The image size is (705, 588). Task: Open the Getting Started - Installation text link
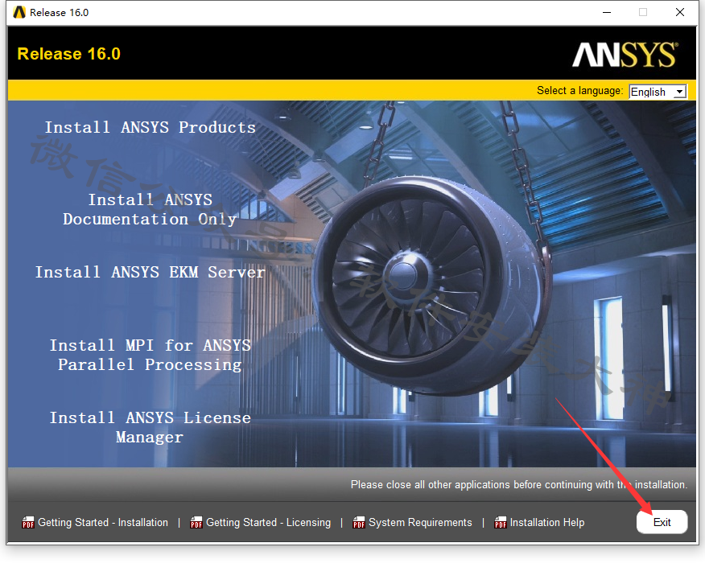point(103,523)
